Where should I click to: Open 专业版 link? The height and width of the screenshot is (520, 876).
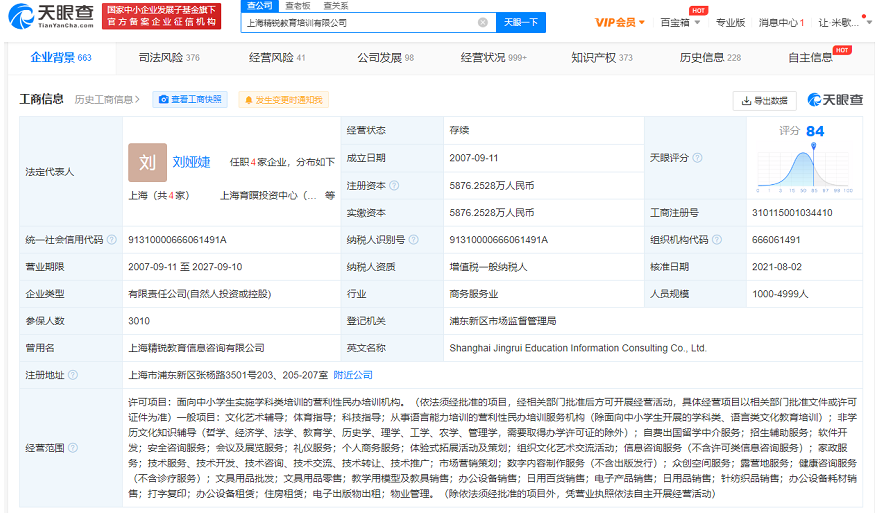pos(730,22)
